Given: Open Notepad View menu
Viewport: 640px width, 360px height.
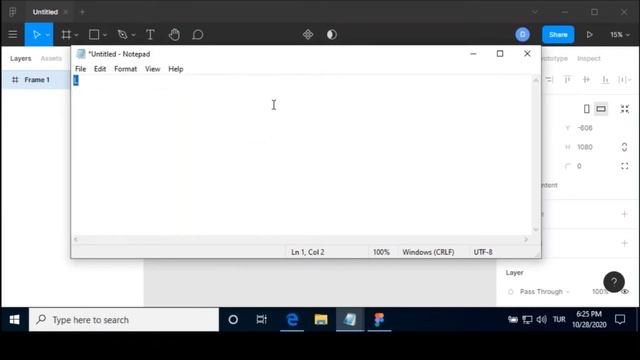Looking at the screenshot, I should pyautogui.click(x=153, y=69).
